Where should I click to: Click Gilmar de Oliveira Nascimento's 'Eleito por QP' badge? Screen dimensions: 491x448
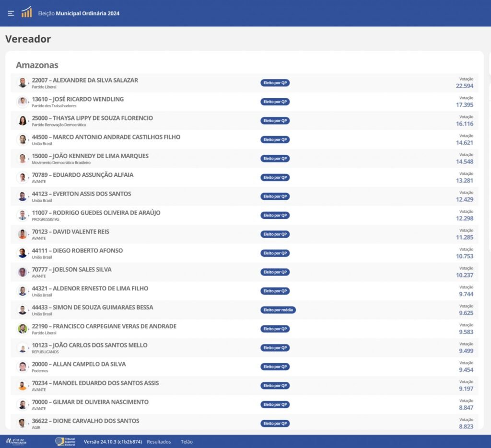point(275,404)
